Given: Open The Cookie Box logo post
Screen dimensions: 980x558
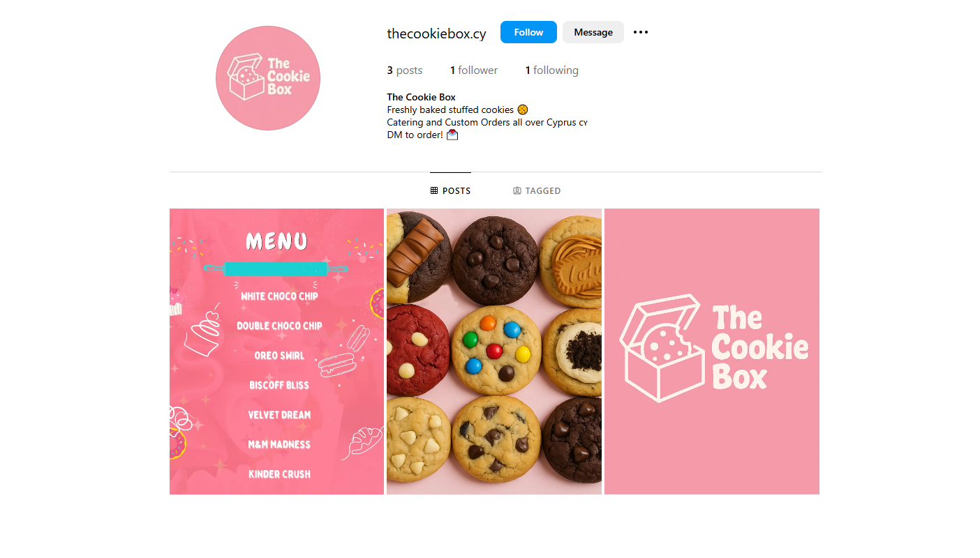Looking at the screenshot, I should pos(712,352).
